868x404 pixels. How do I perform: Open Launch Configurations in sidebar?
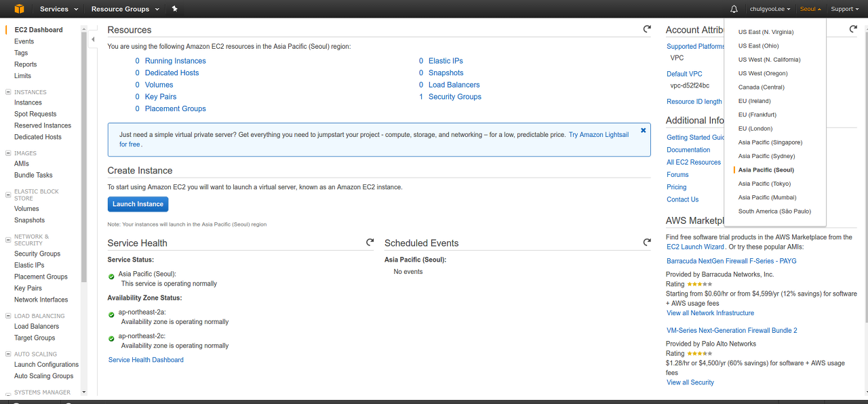(x=46, y=365)
